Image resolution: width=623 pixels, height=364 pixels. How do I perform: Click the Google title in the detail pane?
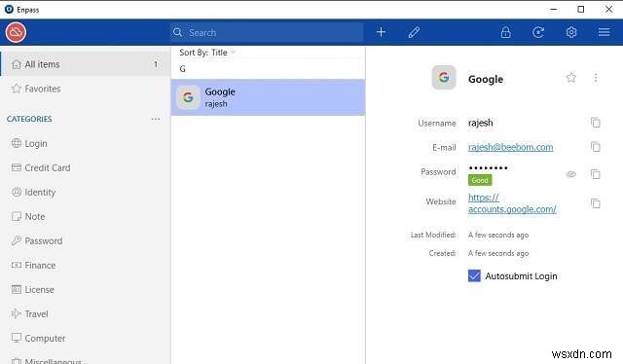(x=486, y=79)
